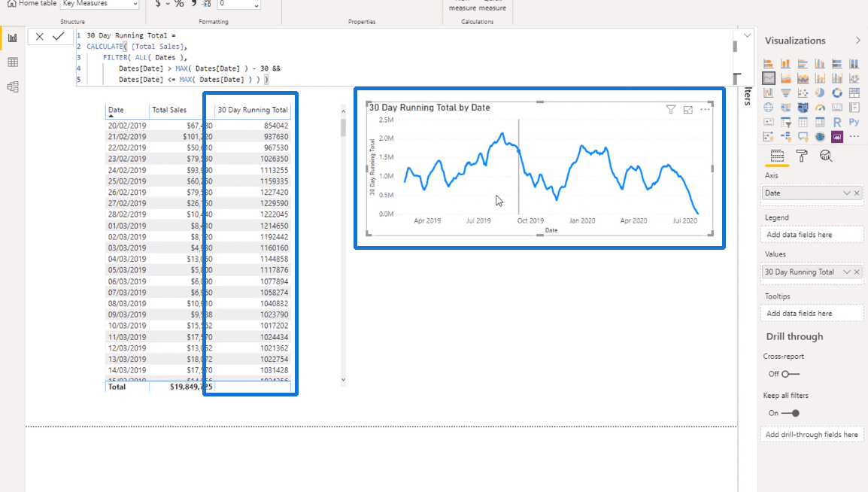Commit the DAX formula with checkmark icon

pyautogui.click(x=58, y=37)
